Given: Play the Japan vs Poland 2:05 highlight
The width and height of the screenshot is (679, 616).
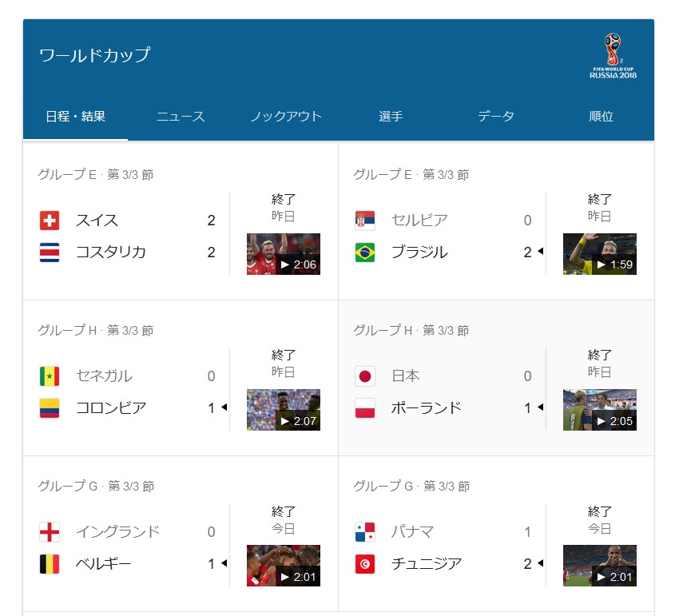Looking at the screenshot, I should click(x=600, y=410).
